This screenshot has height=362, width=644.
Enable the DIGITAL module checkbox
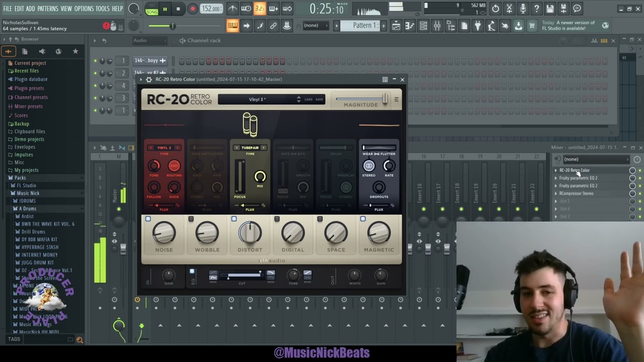click(277, 219)
